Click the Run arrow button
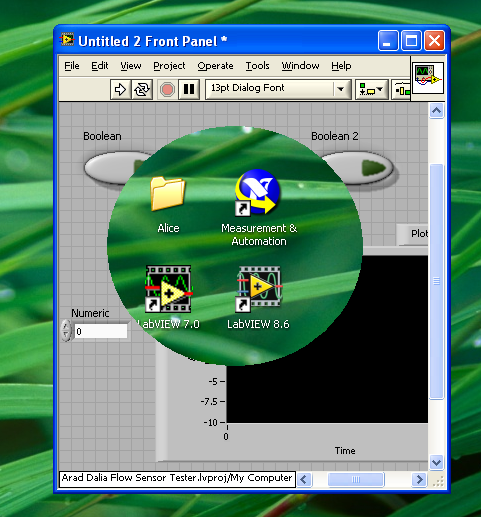 click(x=120, y=89)
